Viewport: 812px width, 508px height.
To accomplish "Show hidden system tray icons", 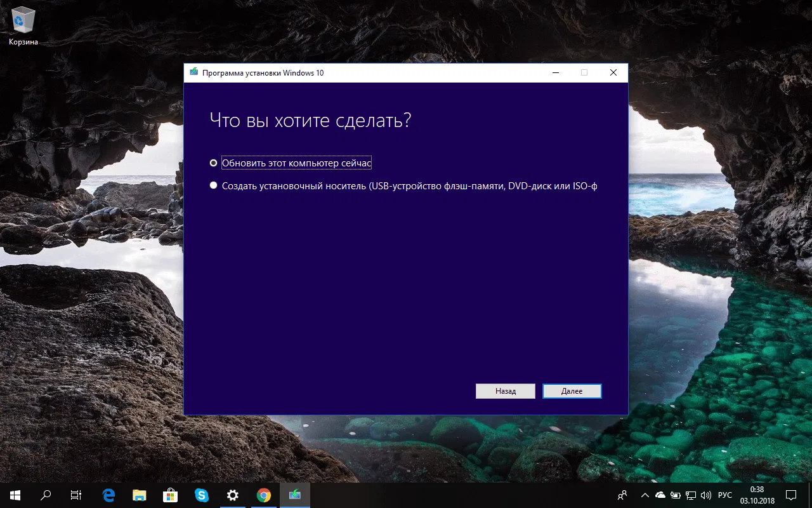I will (x=645, y=495).
